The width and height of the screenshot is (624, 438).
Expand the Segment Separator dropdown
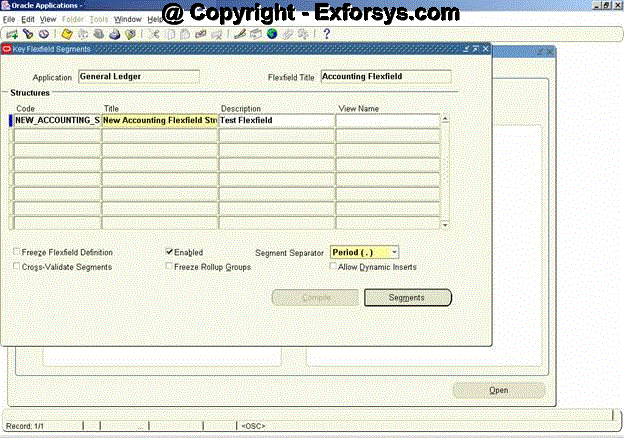[394, 253]
